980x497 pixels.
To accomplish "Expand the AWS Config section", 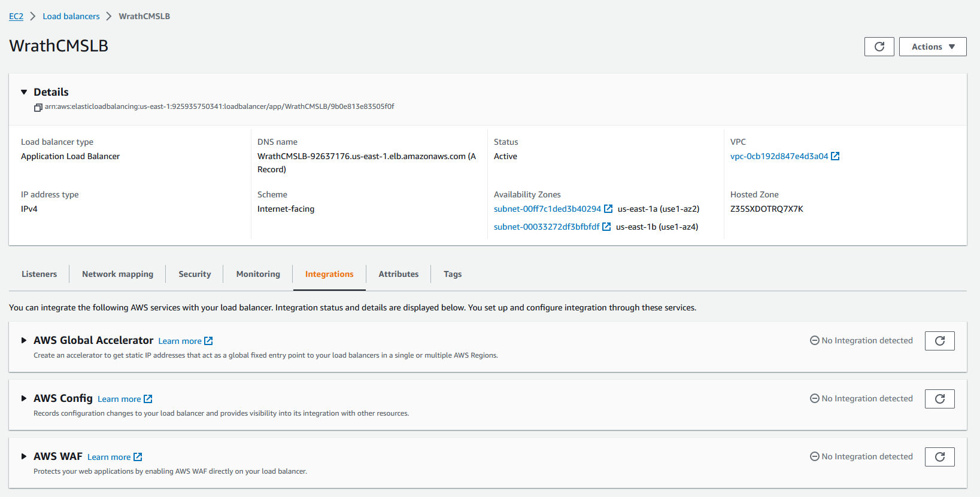I will (x=24, y=398).
